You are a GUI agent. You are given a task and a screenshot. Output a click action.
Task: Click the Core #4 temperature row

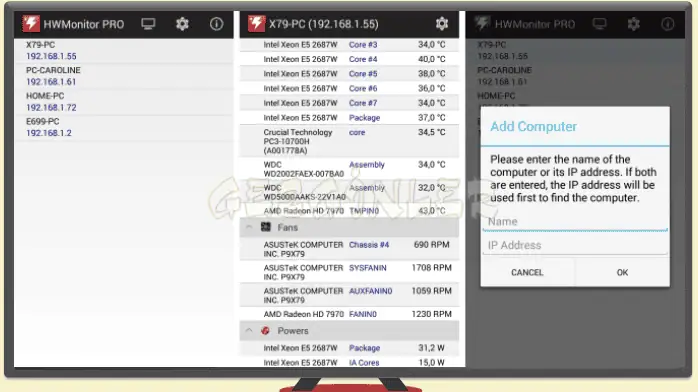[x=349, y=59]
